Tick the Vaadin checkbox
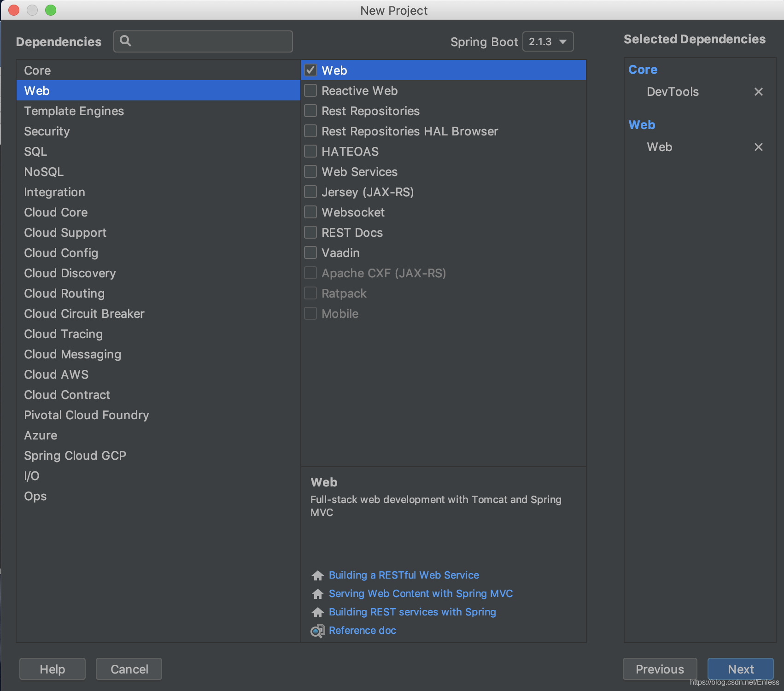The height and width of the screenshot is (691, 784). pos(310,252)
